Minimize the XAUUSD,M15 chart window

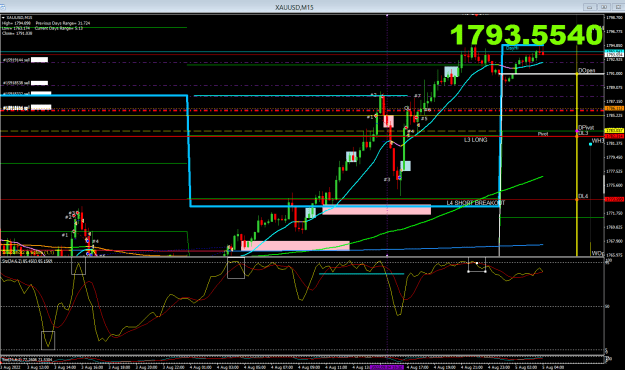590,7
